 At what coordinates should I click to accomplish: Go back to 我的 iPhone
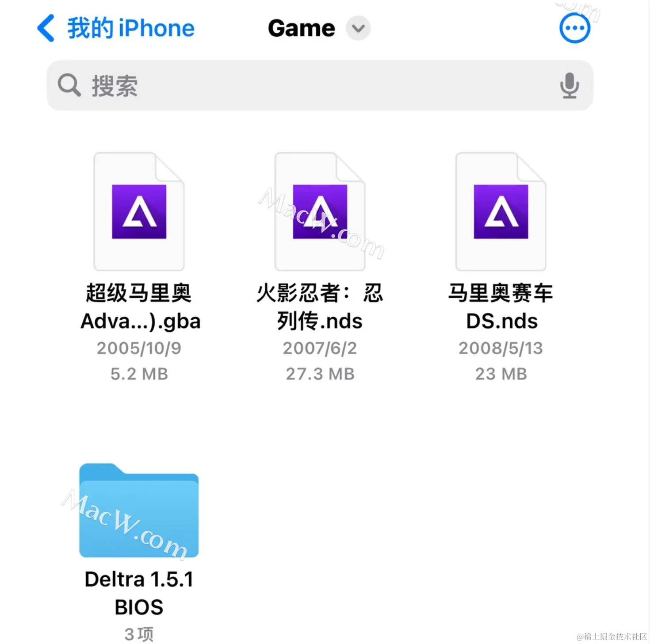115,28
